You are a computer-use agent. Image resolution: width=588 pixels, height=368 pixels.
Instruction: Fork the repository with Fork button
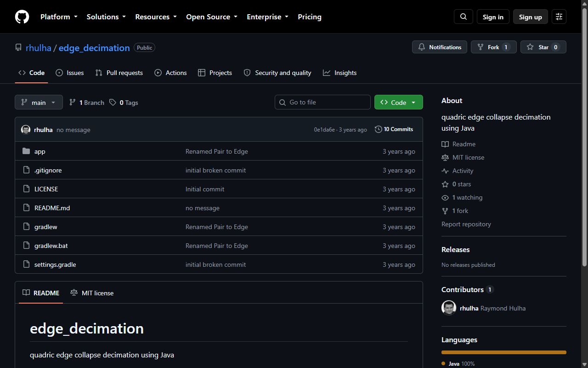[x=494, y=47]
